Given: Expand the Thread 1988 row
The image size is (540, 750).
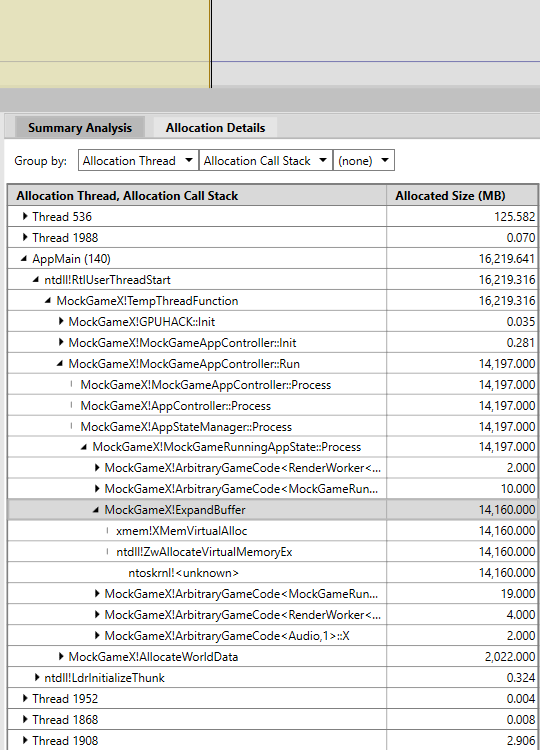Looking at the screenshot, I should point(25,238).
